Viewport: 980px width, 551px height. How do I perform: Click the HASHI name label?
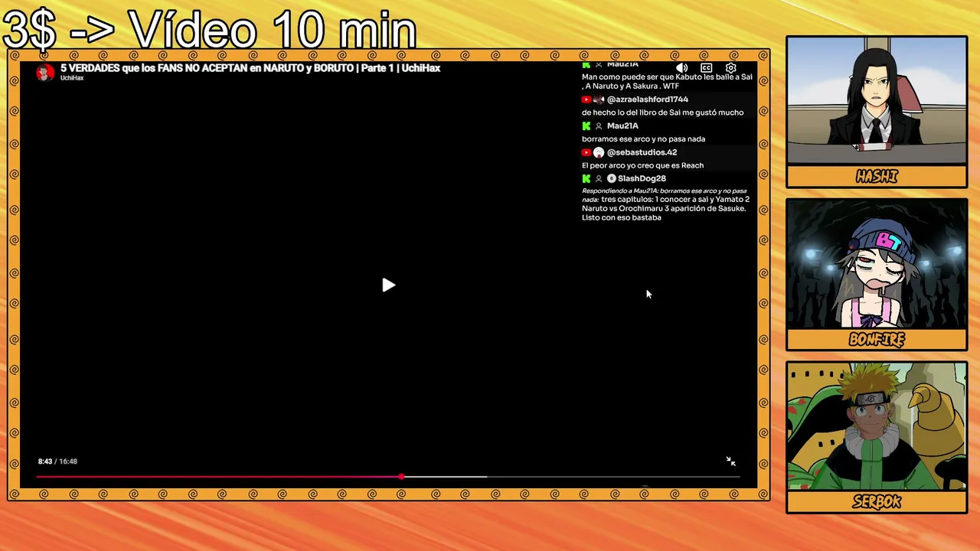coord(877,177)
